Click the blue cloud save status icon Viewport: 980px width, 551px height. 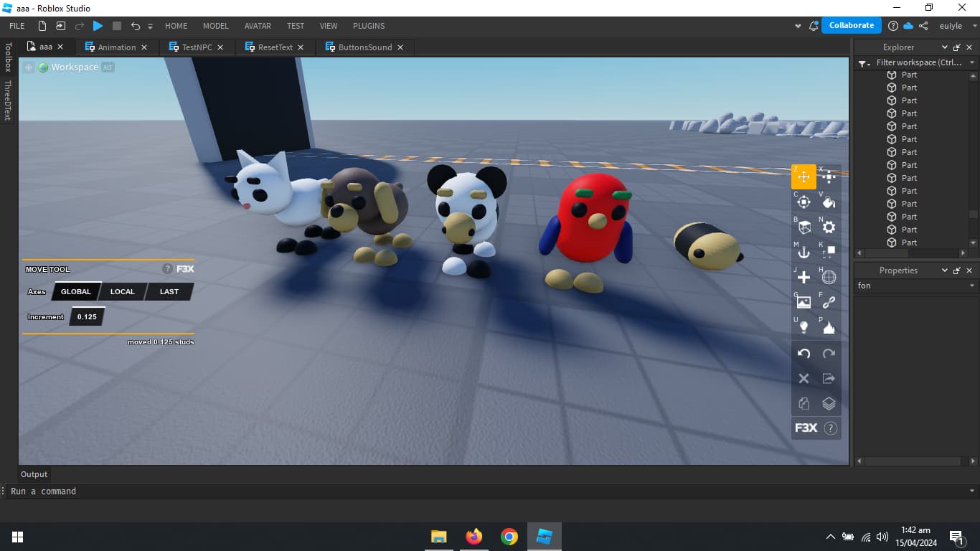click(x=908, y=26)
